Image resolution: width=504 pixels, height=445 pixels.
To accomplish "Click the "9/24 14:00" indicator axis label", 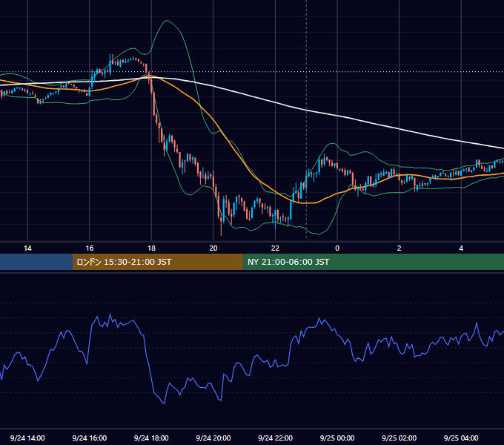I will coord(27,438).
